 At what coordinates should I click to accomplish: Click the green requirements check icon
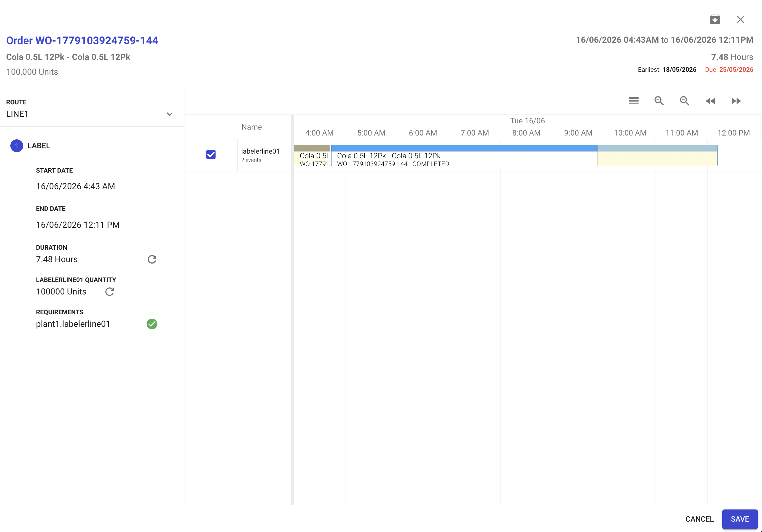pos(152,324)
